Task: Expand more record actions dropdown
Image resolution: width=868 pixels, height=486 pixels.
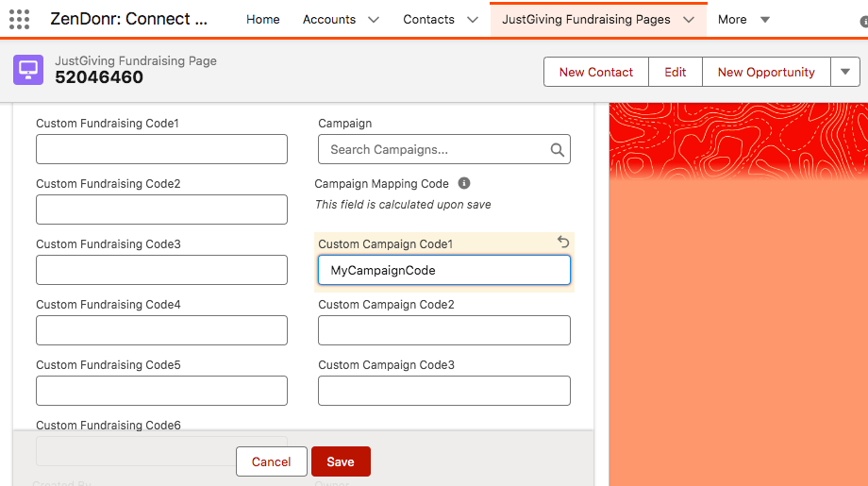Action: 844,72
